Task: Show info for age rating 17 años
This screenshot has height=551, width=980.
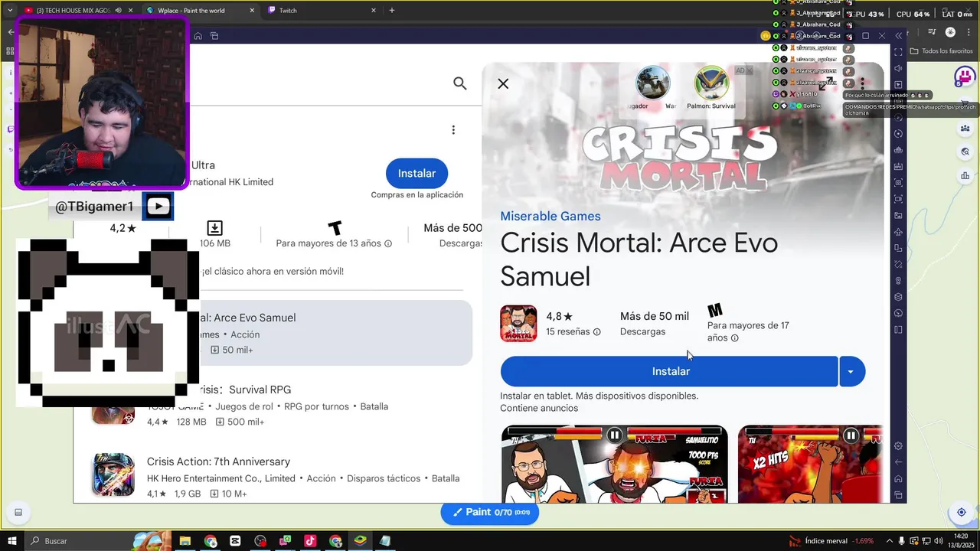Action: coord(734,338)
